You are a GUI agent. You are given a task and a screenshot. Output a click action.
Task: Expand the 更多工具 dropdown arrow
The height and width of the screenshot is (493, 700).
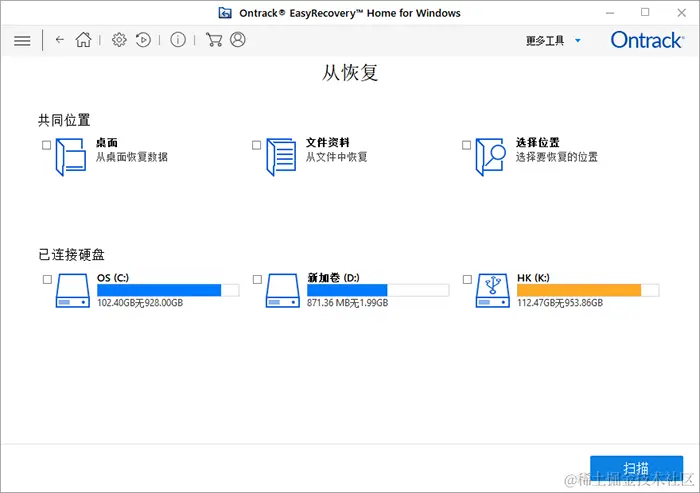[578, 41]
